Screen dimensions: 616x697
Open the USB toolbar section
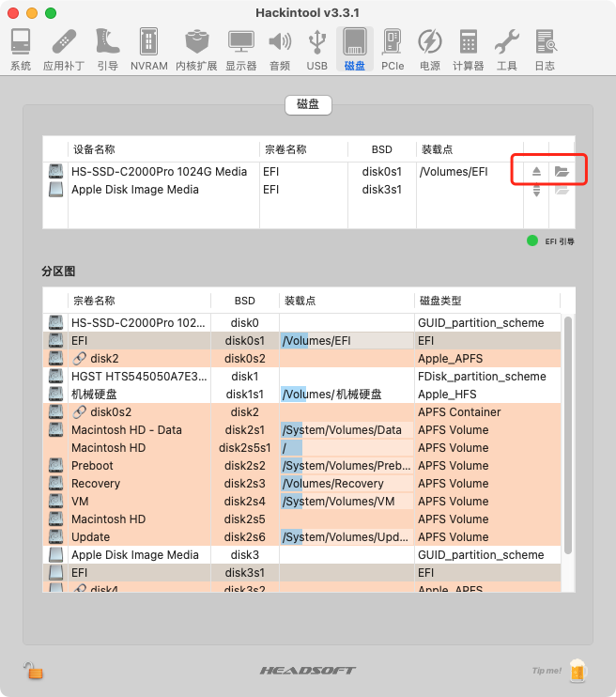pyautogui.click(x=316, y=50)
